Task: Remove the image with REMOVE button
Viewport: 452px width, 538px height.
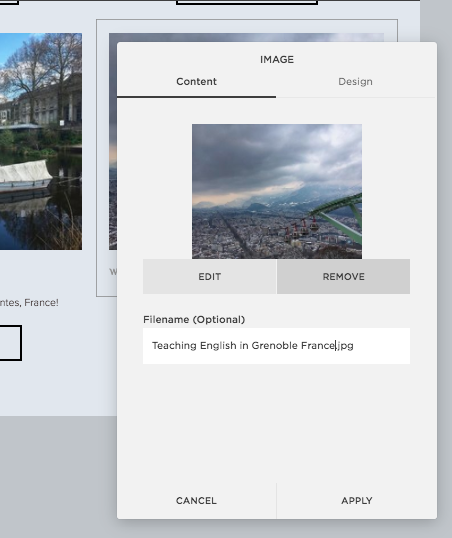Action: [x=344, y=277]
